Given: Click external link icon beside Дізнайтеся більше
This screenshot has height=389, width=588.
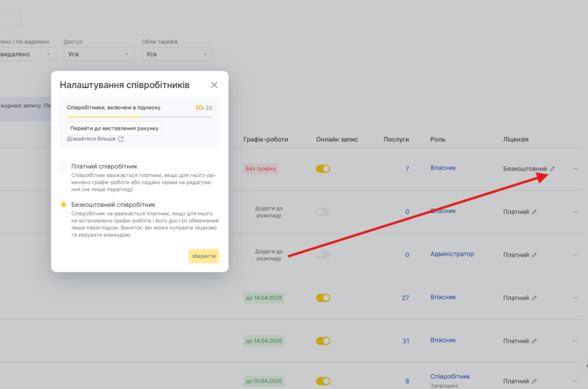Looking at the screenshot, I should coord(121,139).
